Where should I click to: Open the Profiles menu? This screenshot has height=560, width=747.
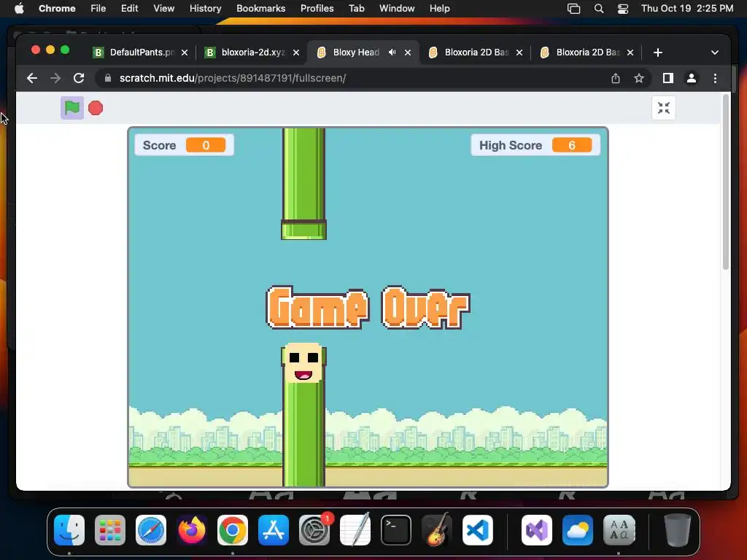[317, 9]
